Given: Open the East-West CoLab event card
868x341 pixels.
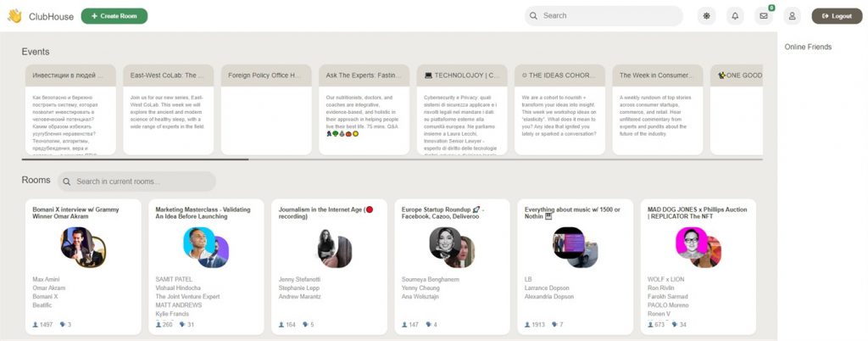Looking at the screenshot, I should click(x=169, y=109).
